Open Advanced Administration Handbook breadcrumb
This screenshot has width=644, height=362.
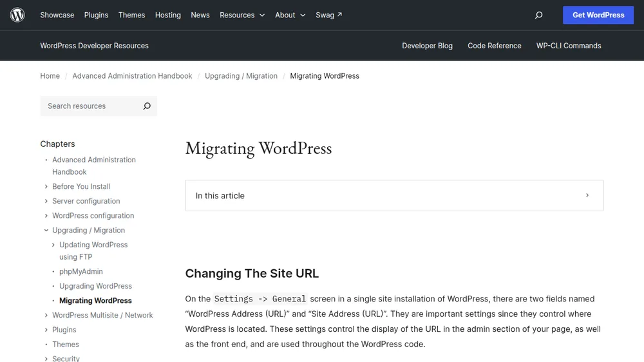(x=132, y=75)
